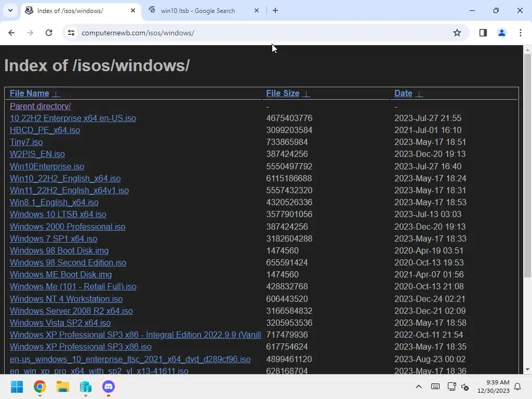Open the server-style app on taskbar
Viewport: 532px width, 399px height.
coord(86,387)
